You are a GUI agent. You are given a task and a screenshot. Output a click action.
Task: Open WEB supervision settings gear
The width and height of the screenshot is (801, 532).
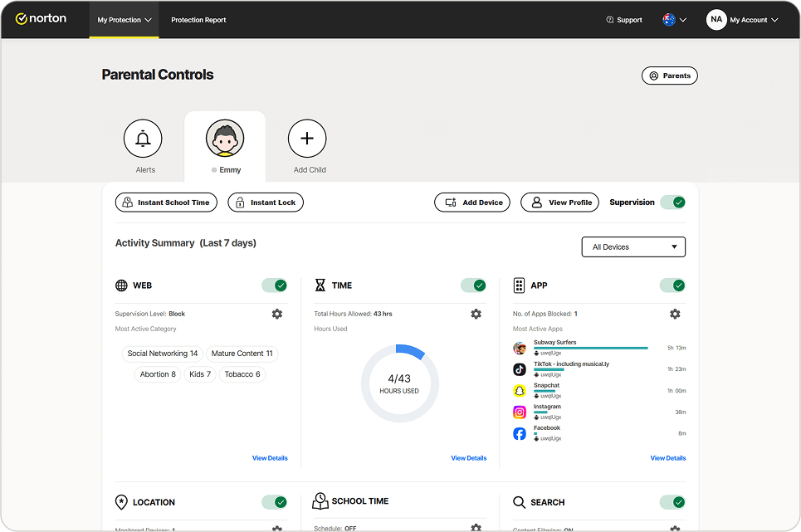(x=277, y=314)
